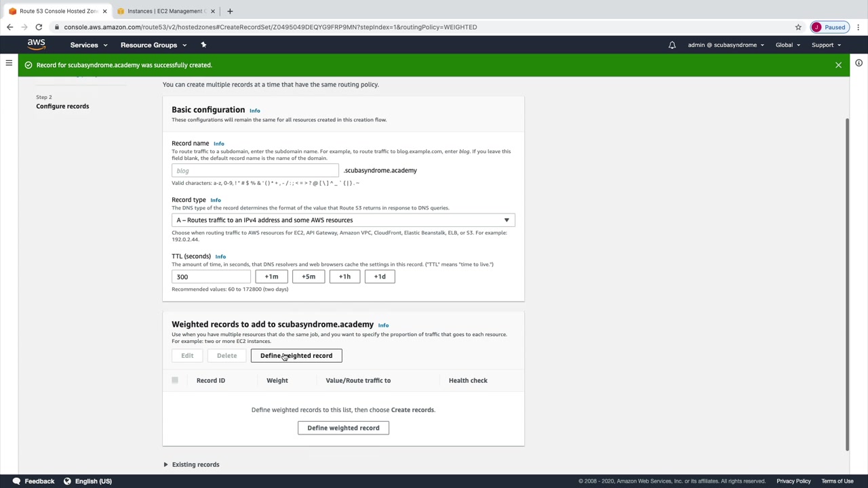The width and height of the screenshot is (868, 488).
Task: Click the Record name subdomain field
Action: (255, 171)
